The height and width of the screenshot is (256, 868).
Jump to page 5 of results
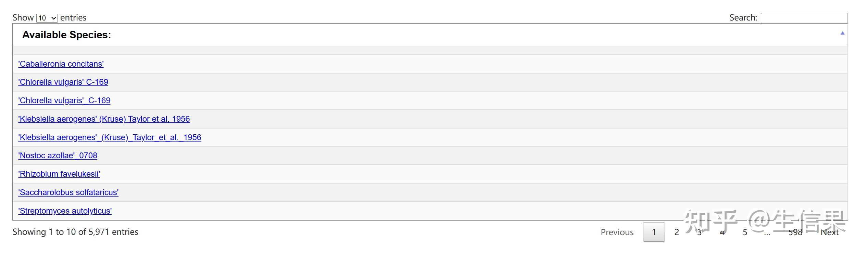(x=745, y=232)
